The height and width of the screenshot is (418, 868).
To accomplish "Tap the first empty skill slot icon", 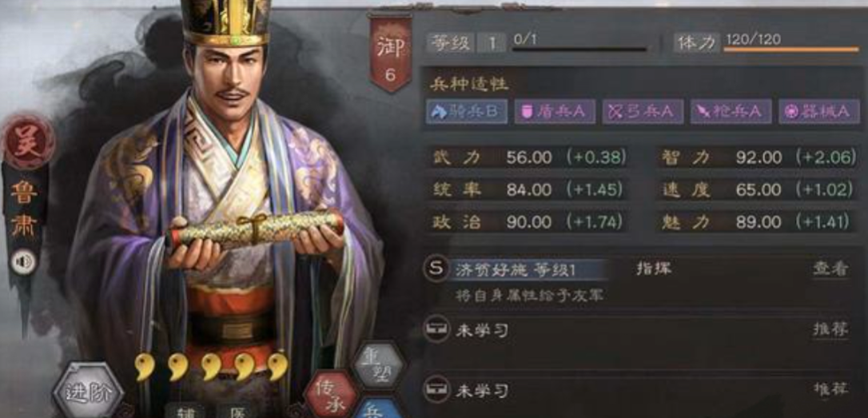I will pyautogui.click(x=436, y=330).
